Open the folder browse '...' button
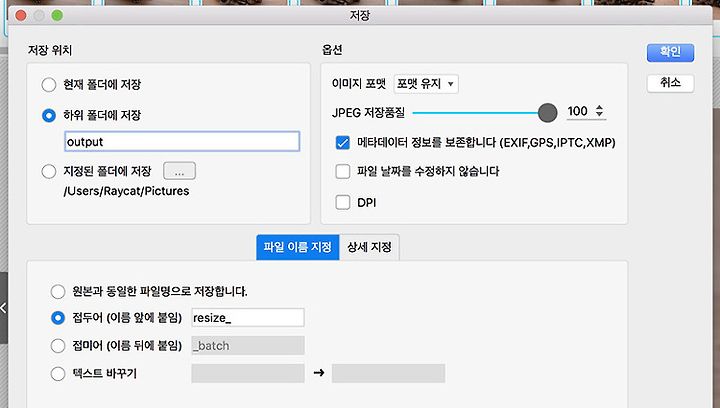Viewport: 720px width, 408px height. 179,171
